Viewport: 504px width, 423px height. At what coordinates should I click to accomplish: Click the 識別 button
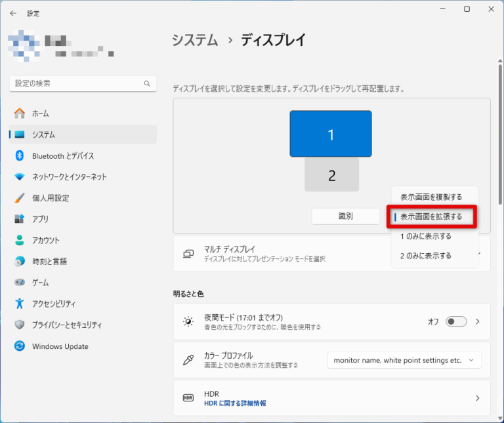(345, 216)
